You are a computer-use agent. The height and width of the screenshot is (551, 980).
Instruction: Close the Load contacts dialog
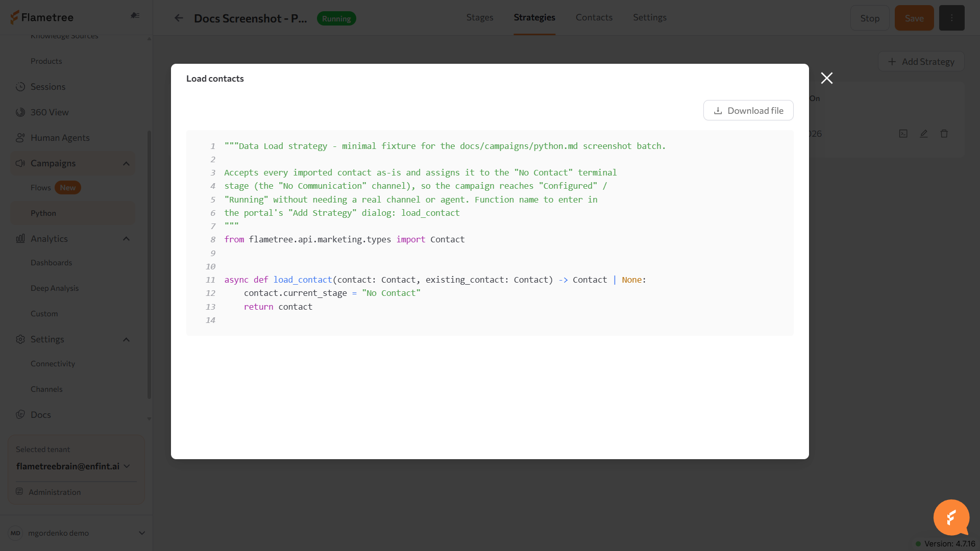click(x=826, y=78)
